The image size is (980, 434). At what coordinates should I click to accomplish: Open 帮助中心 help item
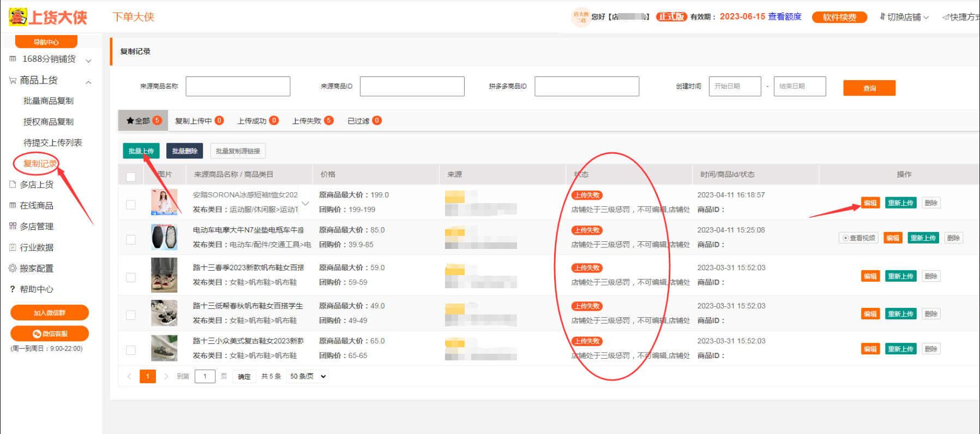click(x=36, y=289)
